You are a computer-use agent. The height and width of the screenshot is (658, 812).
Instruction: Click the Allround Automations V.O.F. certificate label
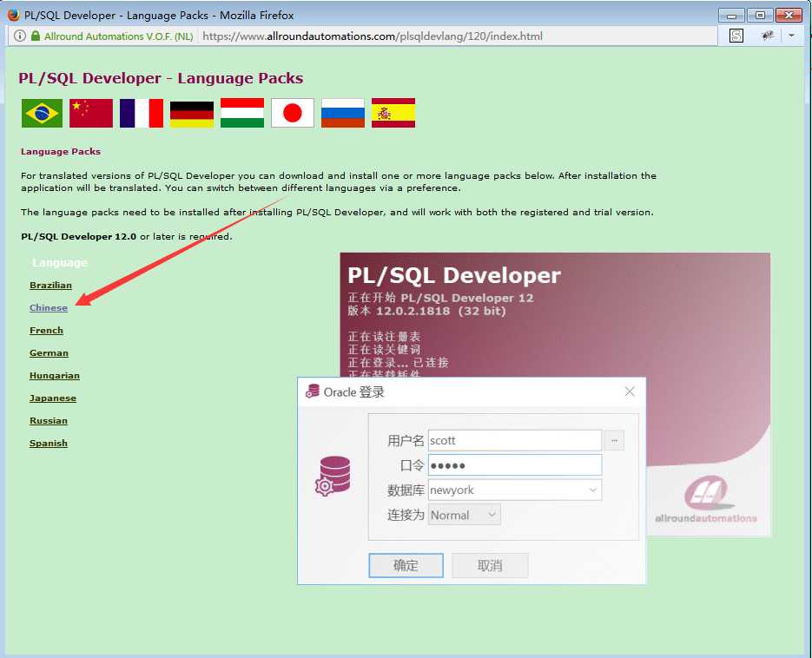(119, 36)
